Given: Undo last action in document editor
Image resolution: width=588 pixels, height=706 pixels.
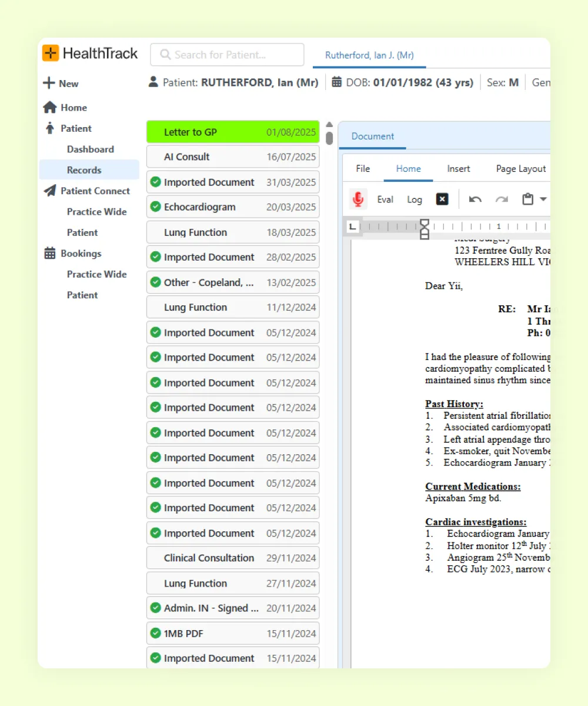Looking at the screenshot, I should tap(475, 199).
